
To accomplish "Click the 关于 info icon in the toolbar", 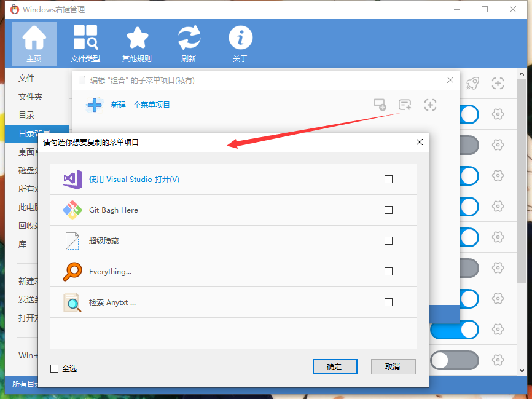I will (240, 37).
